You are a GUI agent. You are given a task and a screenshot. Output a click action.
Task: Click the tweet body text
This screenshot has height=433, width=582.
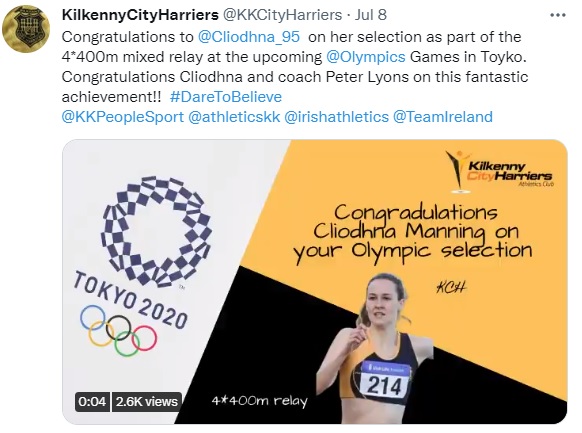tap(295, 67)
